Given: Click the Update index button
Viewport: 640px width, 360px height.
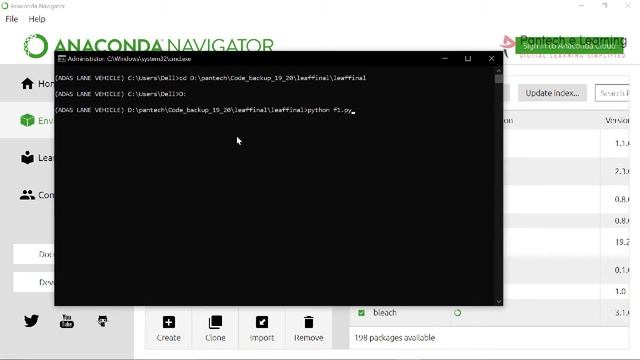Looking at the screenshot, I should [552, 93].
